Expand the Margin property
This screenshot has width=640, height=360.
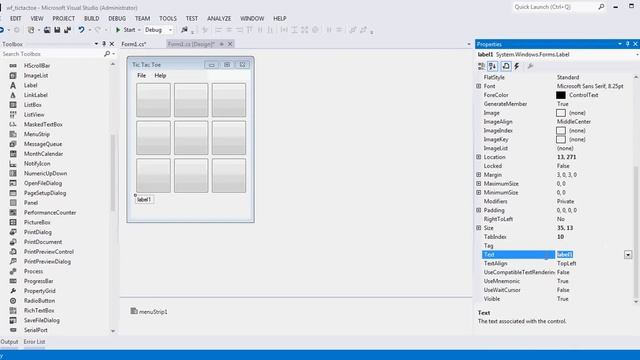(478, 175)
